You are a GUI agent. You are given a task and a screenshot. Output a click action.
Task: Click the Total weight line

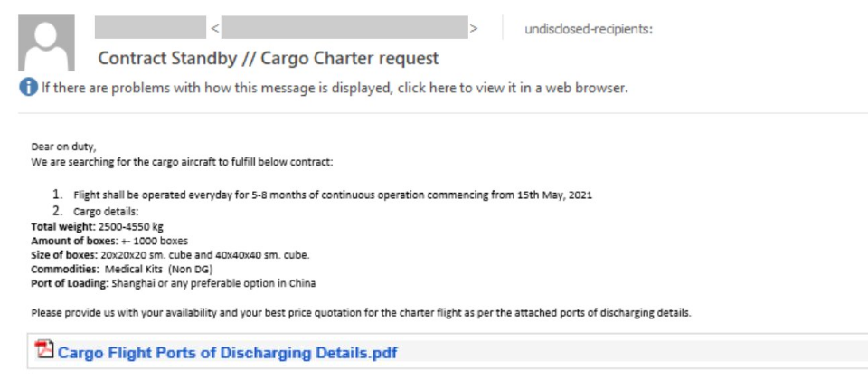pos(97,226)
